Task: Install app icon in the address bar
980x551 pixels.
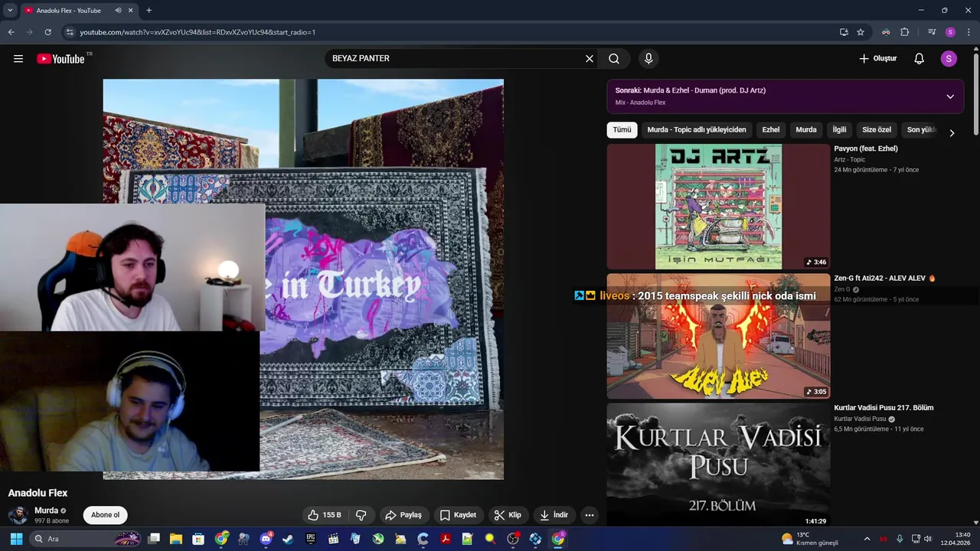Action: tap(844, 32)
